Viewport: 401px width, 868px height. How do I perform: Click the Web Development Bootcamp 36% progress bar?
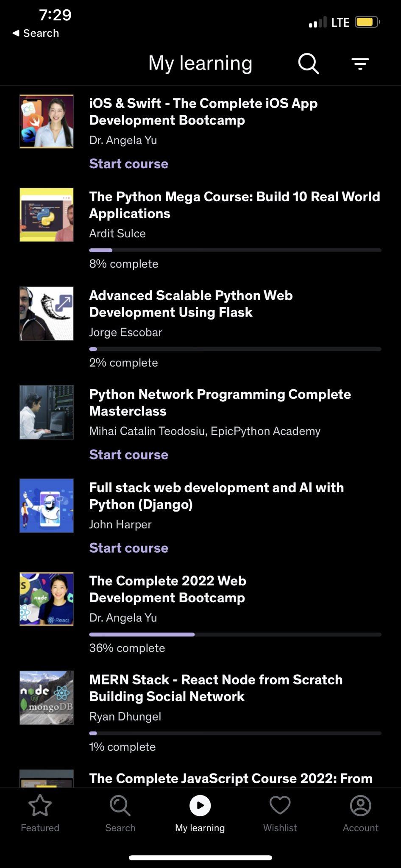[x=235, y=634]
